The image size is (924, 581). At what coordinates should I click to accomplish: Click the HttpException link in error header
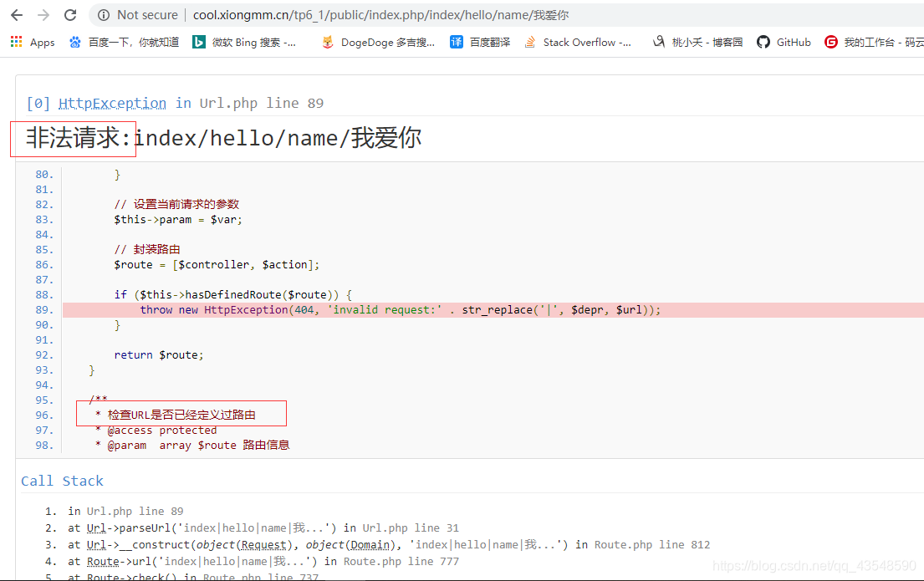(113, 103)
